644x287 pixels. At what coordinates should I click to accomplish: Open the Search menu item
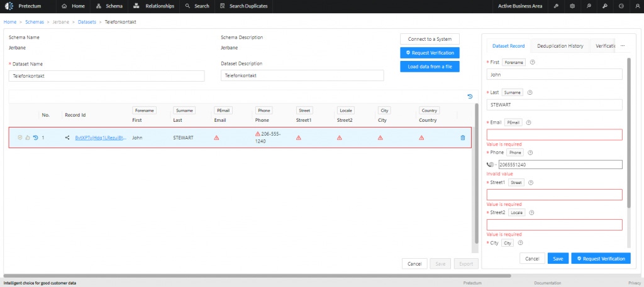(197, 6)
